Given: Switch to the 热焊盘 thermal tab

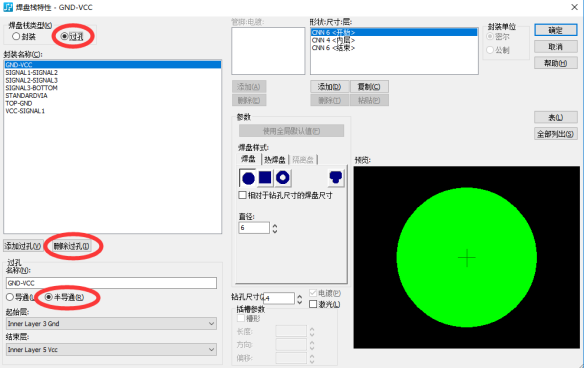Looking at the screenshot, I should (275, 160).
